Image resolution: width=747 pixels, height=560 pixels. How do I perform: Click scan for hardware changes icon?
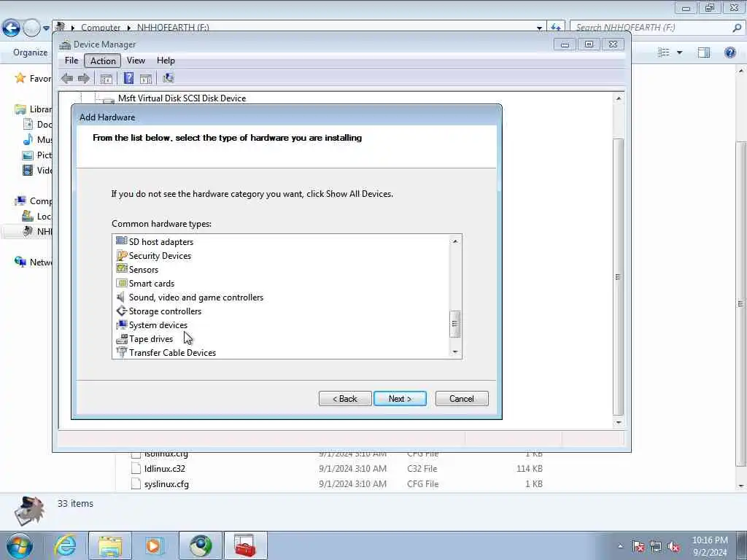169,78
